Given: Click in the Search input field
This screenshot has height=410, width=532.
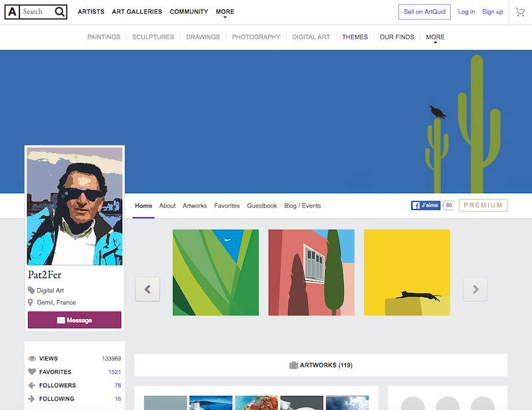Looking at the screenshot, I should coord(37,12).
